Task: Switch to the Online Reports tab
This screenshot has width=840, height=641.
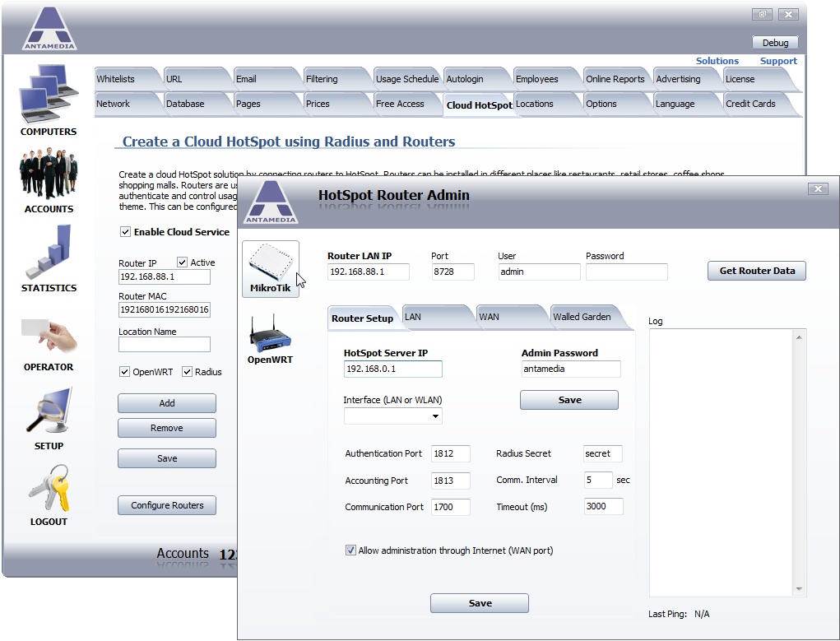Action: click(x=616, y=79)
